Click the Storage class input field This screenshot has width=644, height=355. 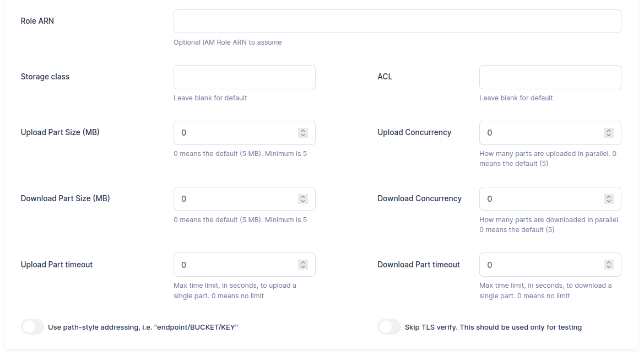(244, 77)
